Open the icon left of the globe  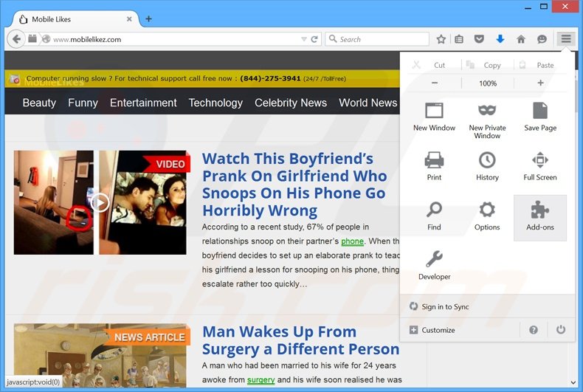[x=32, y=38]
